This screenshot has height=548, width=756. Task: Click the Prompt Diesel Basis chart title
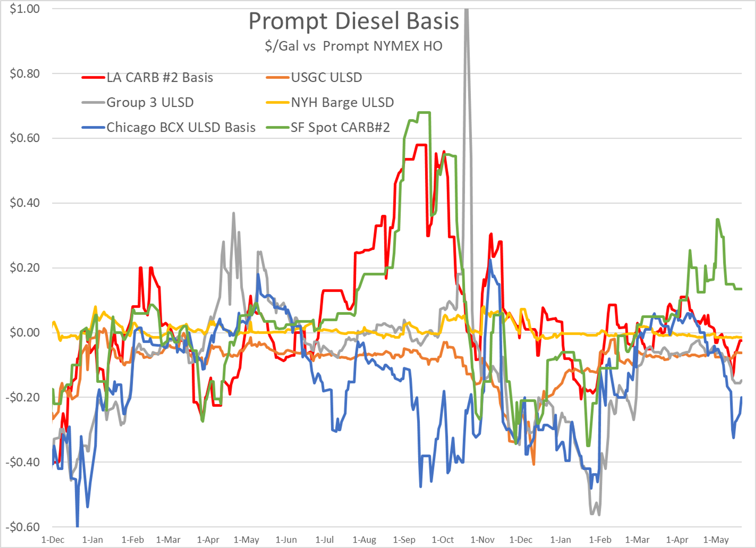click(x=354, y=22)
